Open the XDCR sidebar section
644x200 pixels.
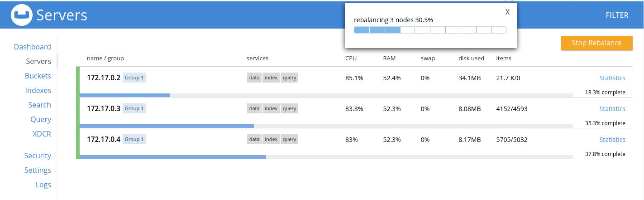click(42, 134)
